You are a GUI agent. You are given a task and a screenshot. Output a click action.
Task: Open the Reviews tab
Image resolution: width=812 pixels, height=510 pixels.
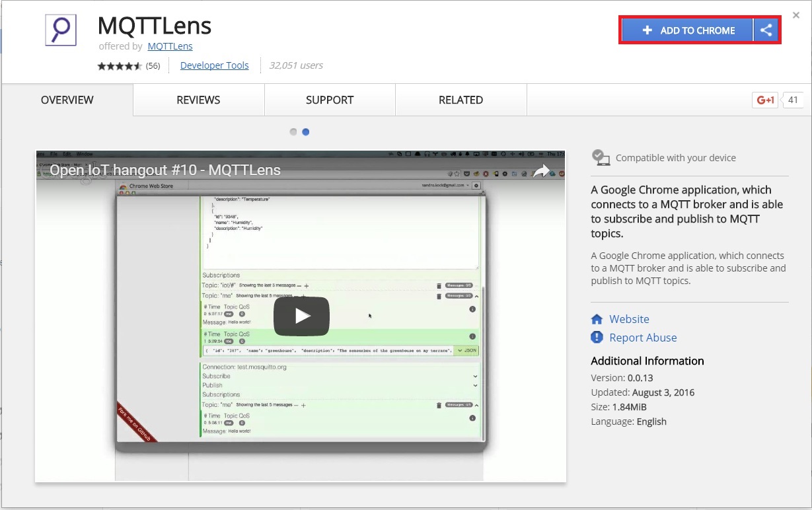[x=198, y=100]
